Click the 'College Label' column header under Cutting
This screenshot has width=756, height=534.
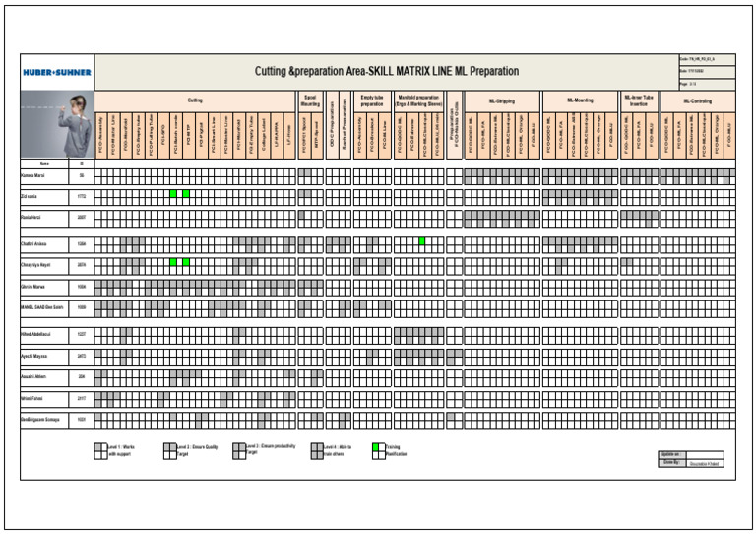coord(264,136)
